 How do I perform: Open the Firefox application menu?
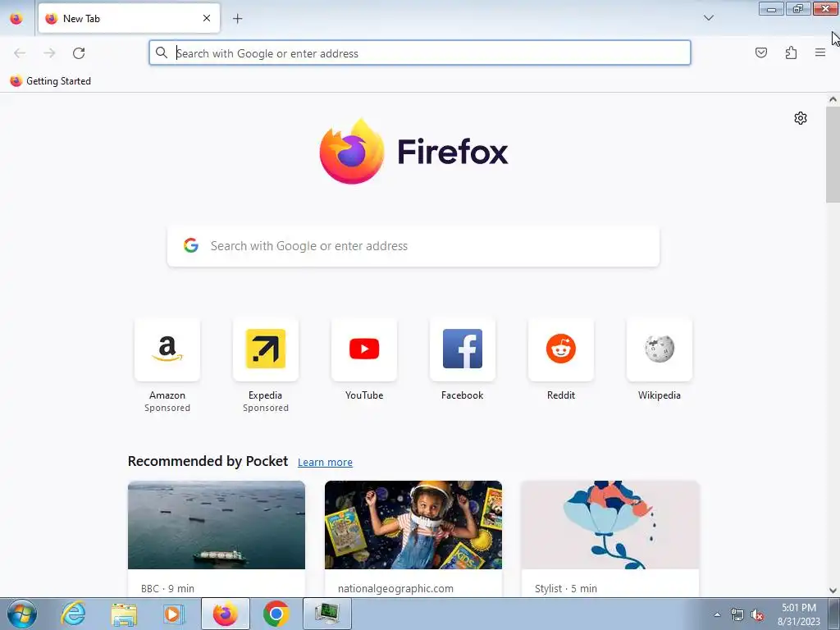[820, 52]
